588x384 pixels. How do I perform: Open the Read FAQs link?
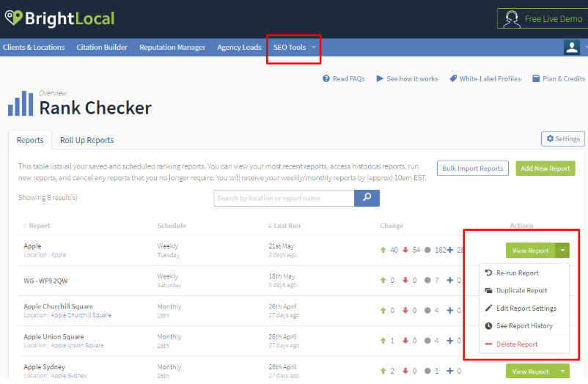pos(344,78)
